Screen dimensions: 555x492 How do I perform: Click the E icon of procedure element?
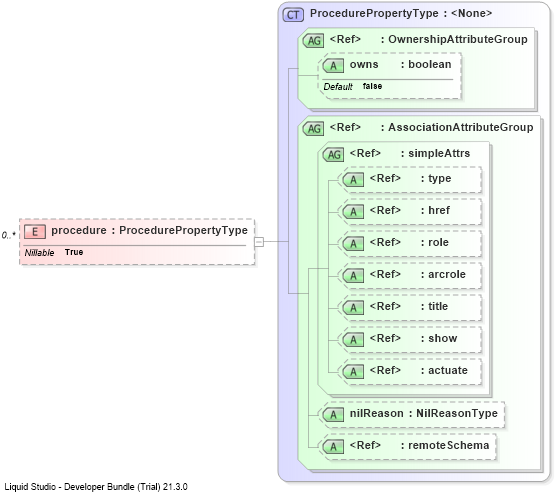[x=35, y=232]
